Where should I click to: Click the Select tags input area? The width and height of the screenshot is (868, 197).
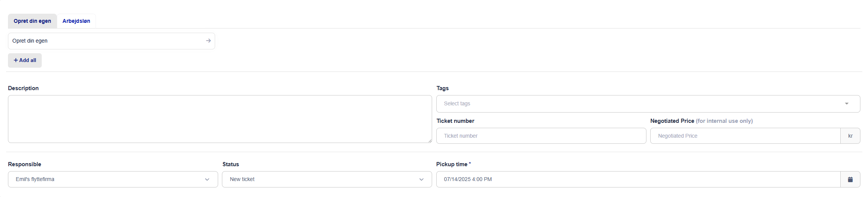[648, 104]
